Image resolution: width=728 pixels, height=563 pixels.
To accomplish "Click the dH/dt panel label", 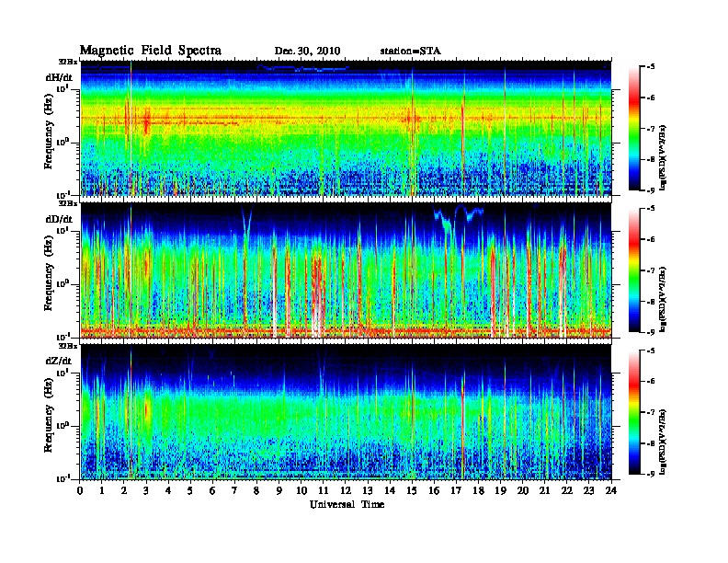I will 59,77.
